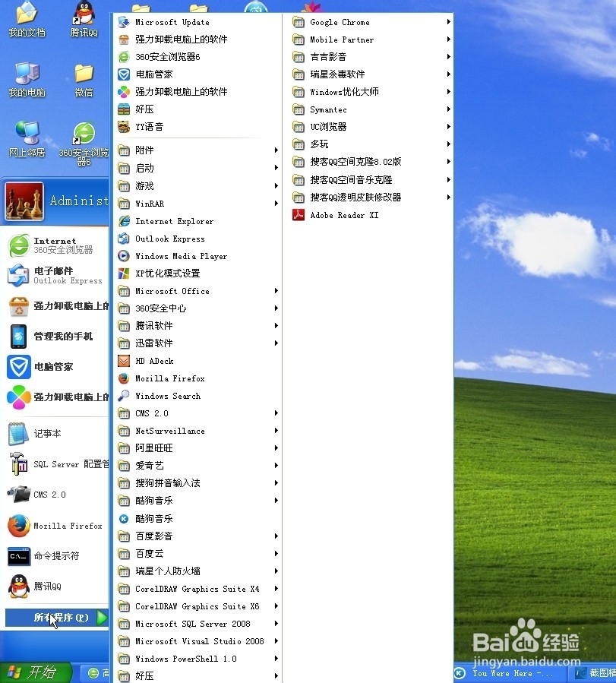Launch YY语音 application
This screenshot has height=683, width=616.
197,127
